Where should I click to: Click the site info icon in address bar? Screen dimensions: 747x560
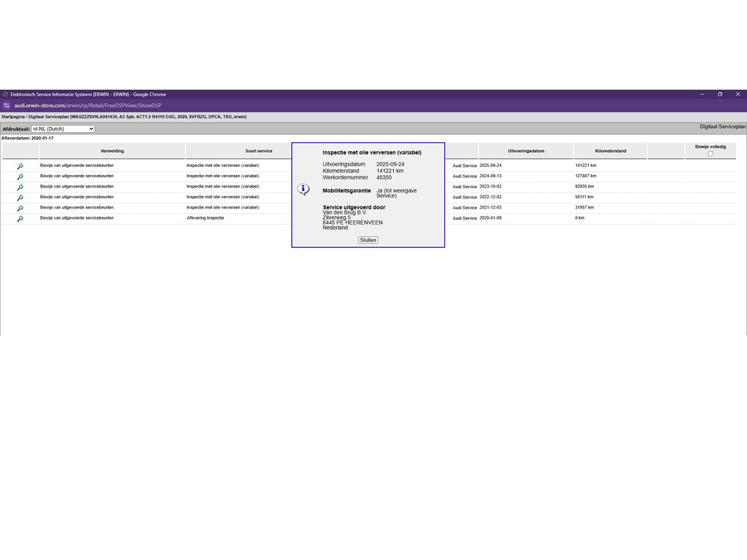7,106
